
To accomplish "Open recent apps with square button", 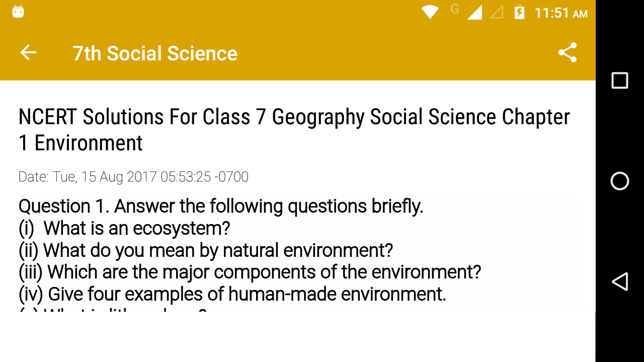I will (619, 80).
